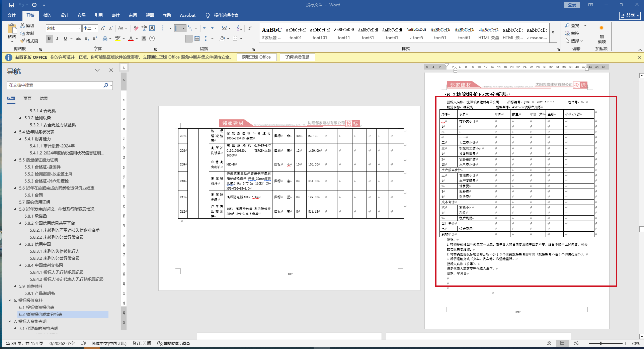Jump to heading 5.7 履约信用证明
The image size is (644, 349).
pyautogui.click(x=34, y=202)
